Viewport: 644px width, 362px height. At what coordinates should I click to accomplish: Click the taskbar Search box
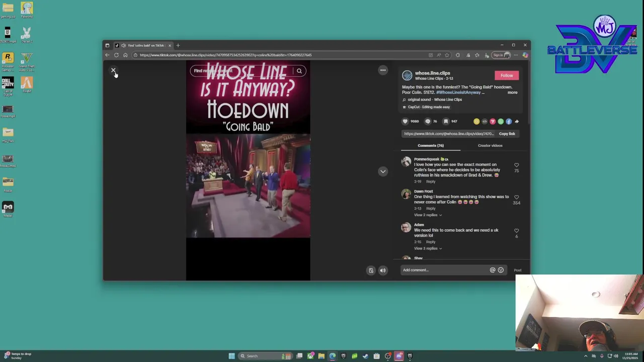(265, 356)
